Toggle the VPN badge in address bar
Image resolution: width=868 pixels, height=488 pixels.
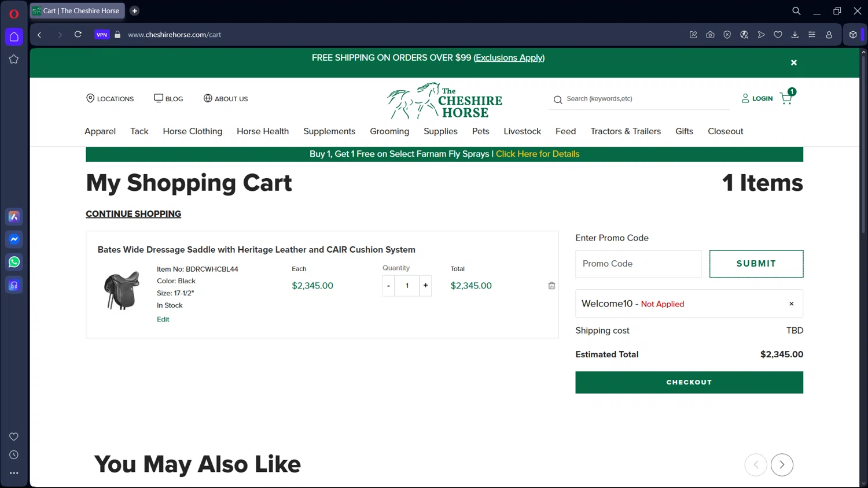pyautogui.click(x=102, y=35)
